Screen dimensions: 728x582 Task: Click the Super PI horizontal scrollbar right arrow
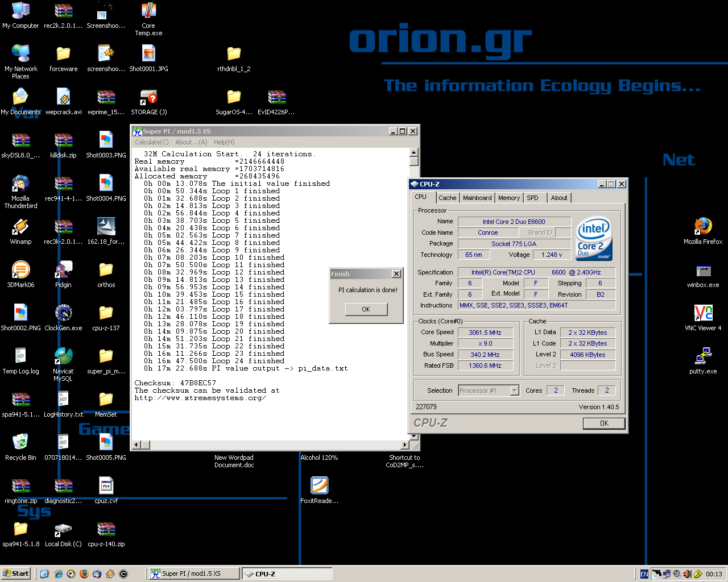[404, 444]
